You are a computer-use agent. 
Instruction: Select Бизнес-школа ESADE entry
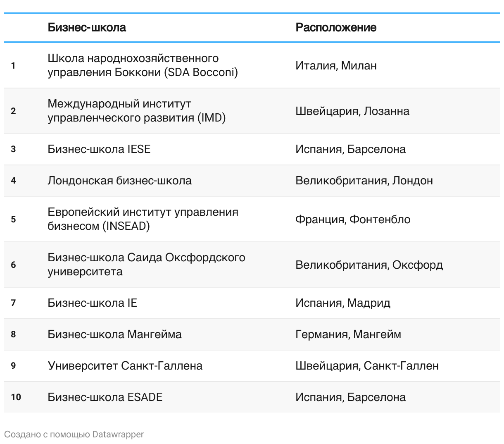(105, 397)
